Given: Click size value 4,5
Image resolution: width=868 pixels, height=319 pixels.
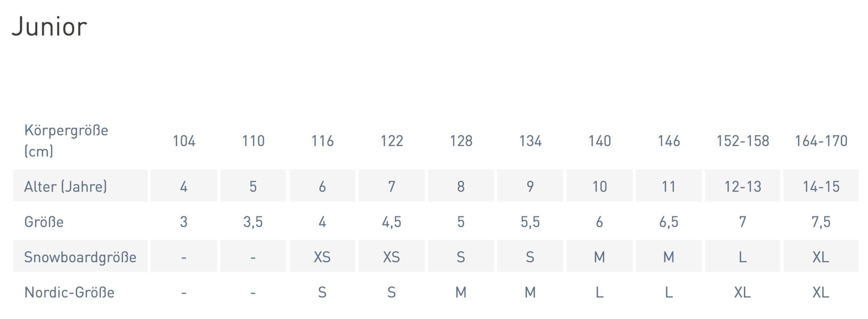Looking at the screenshot, I should [x=392, y=222].
